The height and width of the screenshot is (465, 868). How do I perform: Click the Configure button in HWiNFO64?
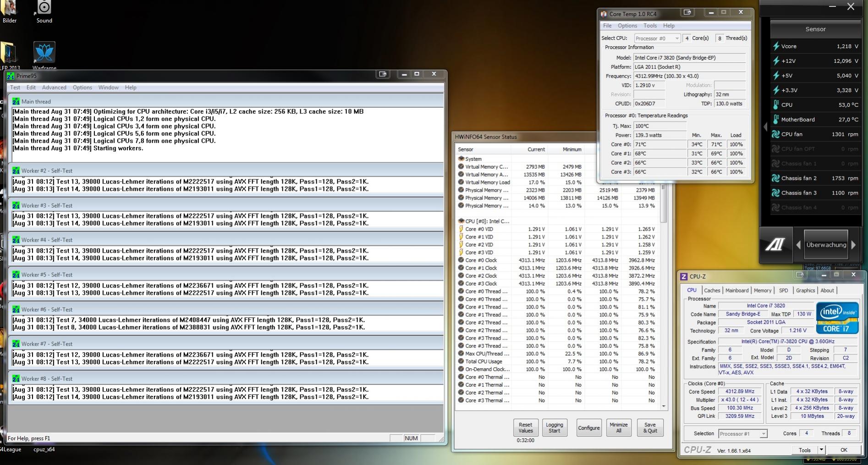pos(589,427)
